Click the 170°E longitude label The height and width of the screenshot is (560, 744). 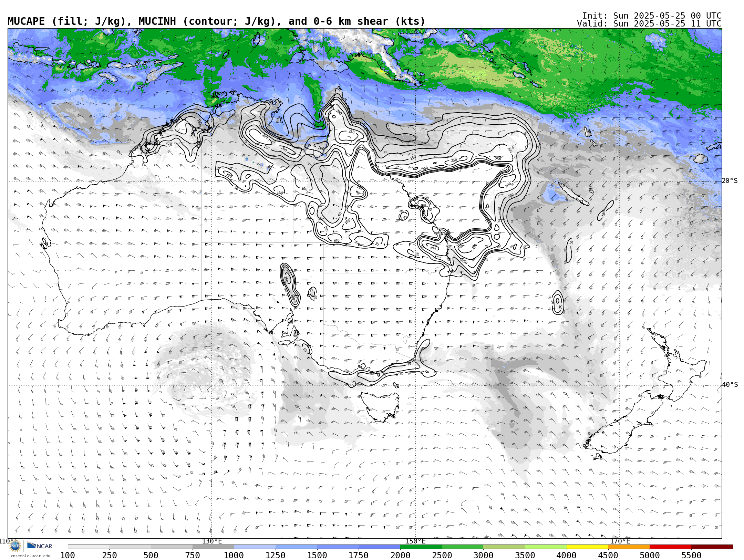click(x=620, y=541)
